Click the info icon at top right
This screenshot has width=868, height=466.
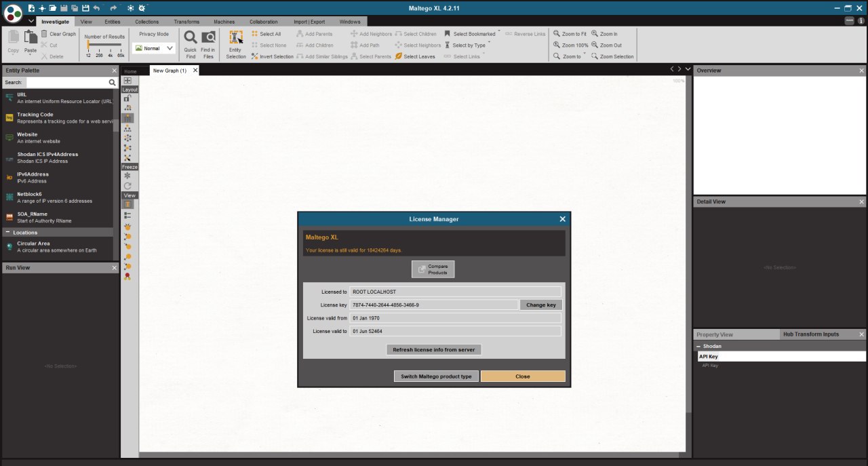862,21
